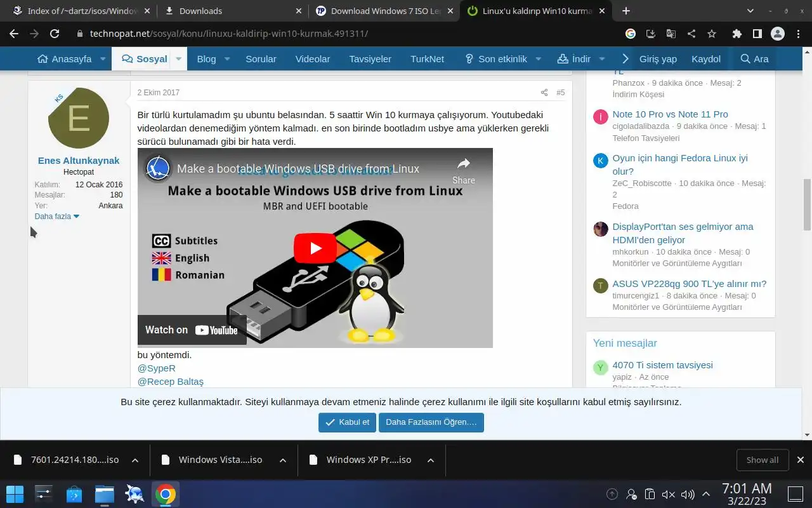The height and width of the screenshot is (508, 812).
Task: Open 4070 Ti sistem tavsiyesi thread
Action: [662, 365]
